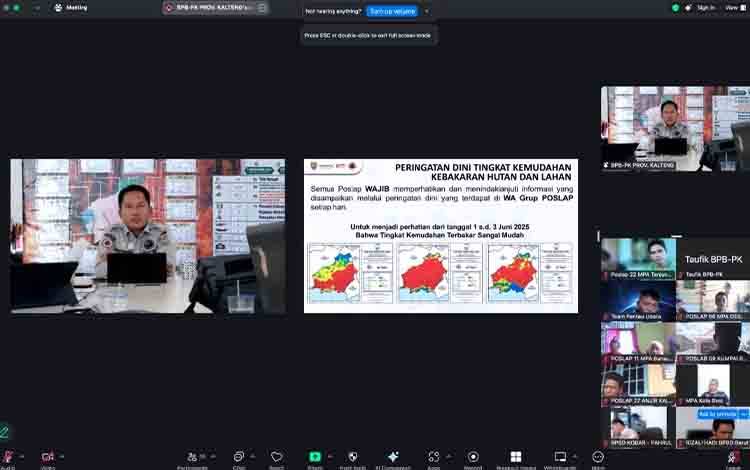Start camera using the Video button
The height and width of the screenshot is (470, 750).
pyautogui.click(x=47, y=458)
